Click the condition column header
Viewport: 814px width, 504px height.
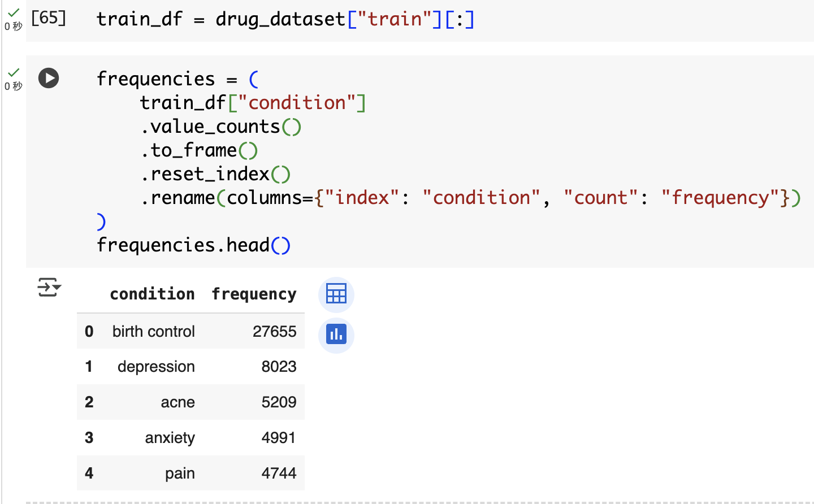152,294
